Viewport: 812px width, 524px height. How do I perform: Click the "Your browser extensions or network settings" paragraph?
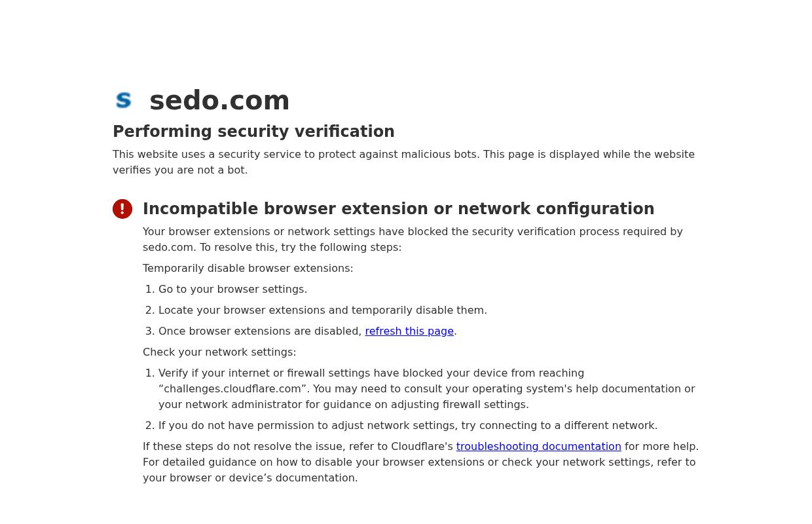[x=413, y=232]
